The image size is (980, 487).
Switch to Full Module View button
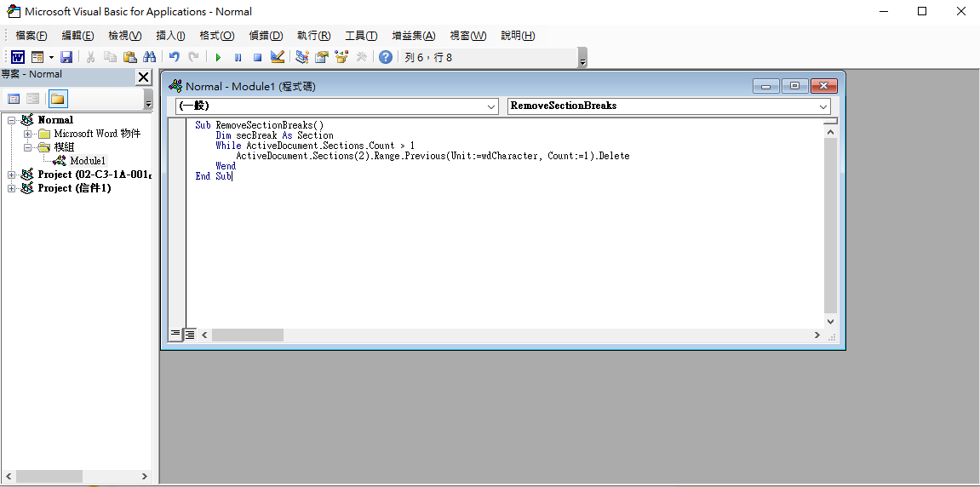[189, 335]
